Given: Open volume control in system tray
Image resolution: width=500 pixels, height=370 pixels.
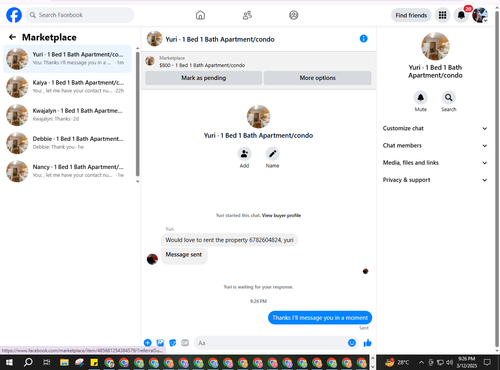Looking at the screenshot, I should pos(449,362).
